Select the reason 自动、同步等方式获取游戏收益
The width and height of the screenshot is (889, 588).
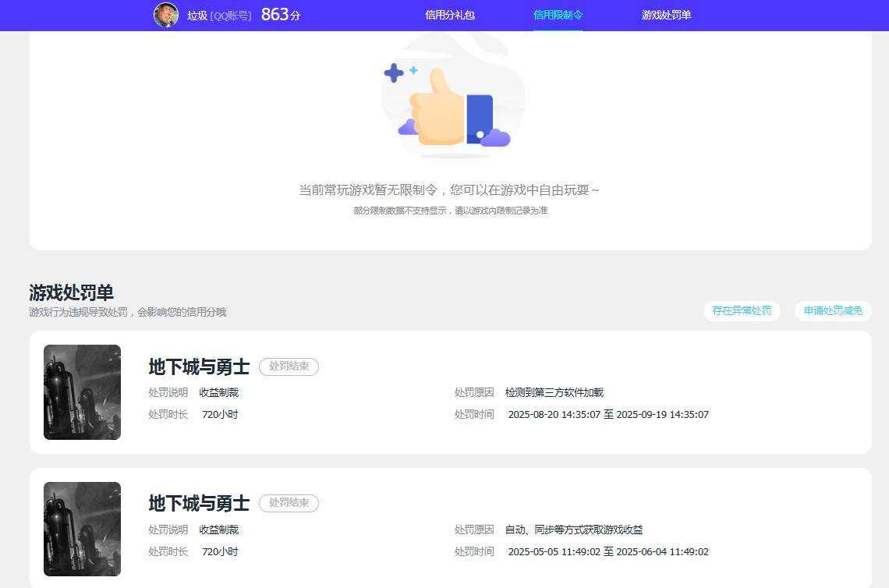(574, 530)
